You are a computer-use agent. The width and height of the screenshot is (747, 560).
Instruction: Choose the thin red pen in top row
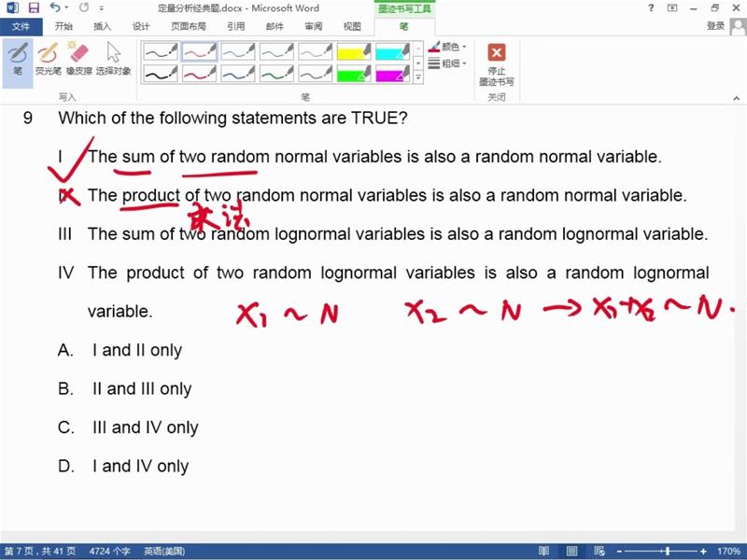coord(199,51)
